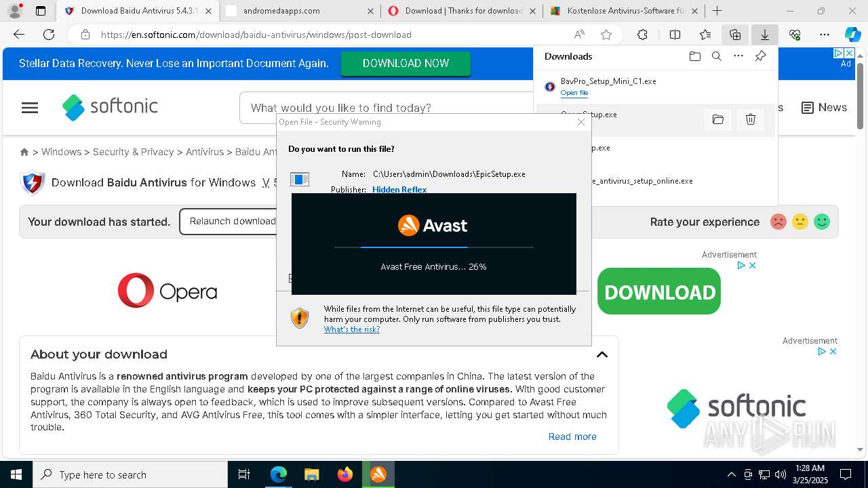Screen dimensions: 868x488
Task: Open Windows Start menu
Action: click(x=16, y=474)
